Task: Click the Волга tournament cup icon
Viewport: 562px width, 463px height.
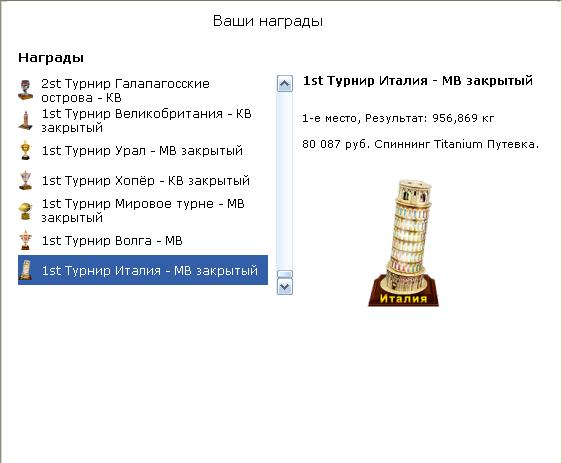Action: [x=25, y=240]
